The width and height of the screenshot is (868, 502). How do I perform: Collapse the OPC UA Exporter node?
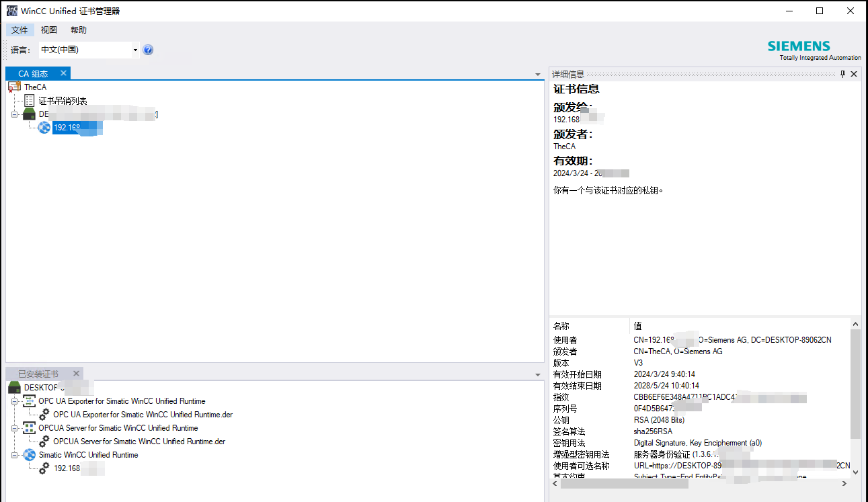[x=14, y=401]
